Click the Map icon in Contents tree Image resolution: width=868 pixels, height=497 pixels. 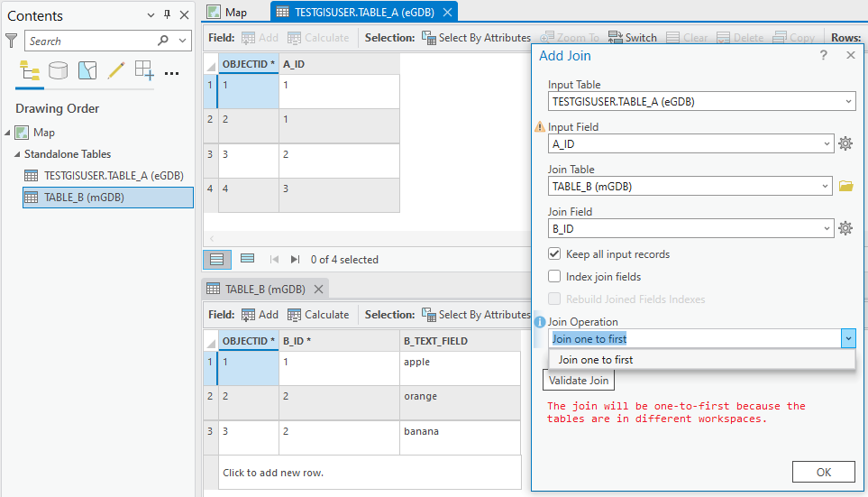click(22, 133)
